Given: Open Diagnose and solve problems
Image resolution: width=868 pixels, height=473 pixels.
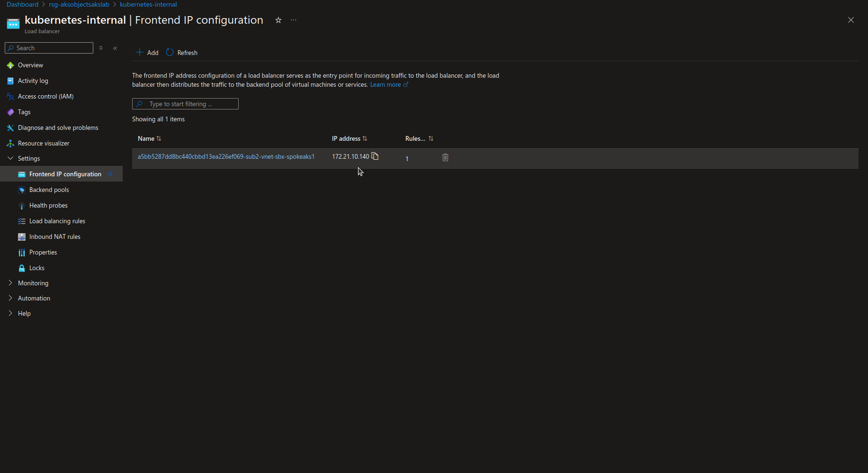Looking at the screenshot, I should (58, 127).
